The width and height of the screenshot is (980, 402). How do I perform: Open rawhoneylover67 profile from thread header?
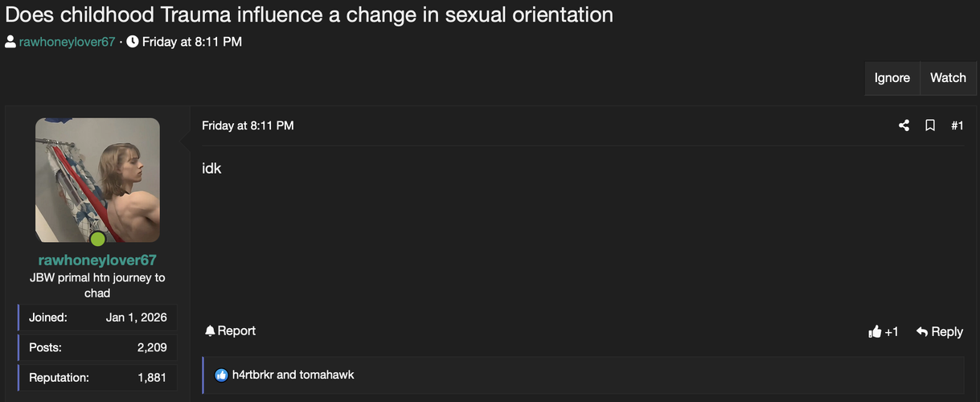pyautogui.click(x=68, y=42)
